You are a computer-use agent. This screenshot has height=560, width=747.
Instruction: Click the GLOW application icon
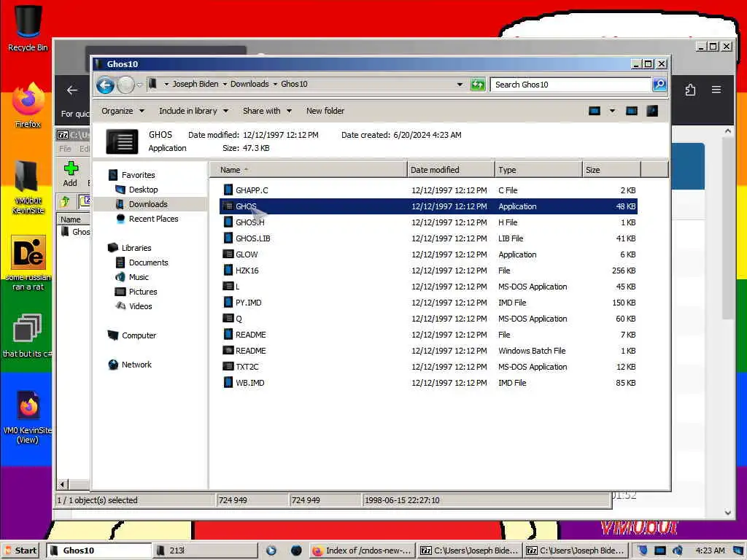tap(228, 254)
